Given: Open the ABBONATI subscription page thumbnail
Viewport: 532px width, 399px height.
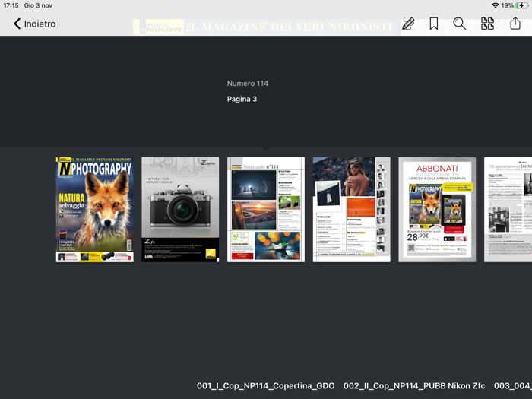Looking at the screenshot, I should [437, 209].
